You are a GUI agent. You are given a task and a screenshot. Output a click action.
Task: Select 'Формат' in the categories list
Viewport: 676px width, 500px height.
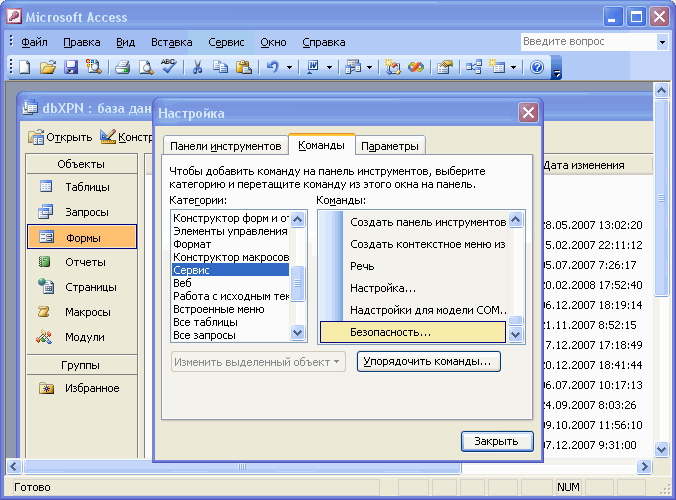(x=231, y=244)
